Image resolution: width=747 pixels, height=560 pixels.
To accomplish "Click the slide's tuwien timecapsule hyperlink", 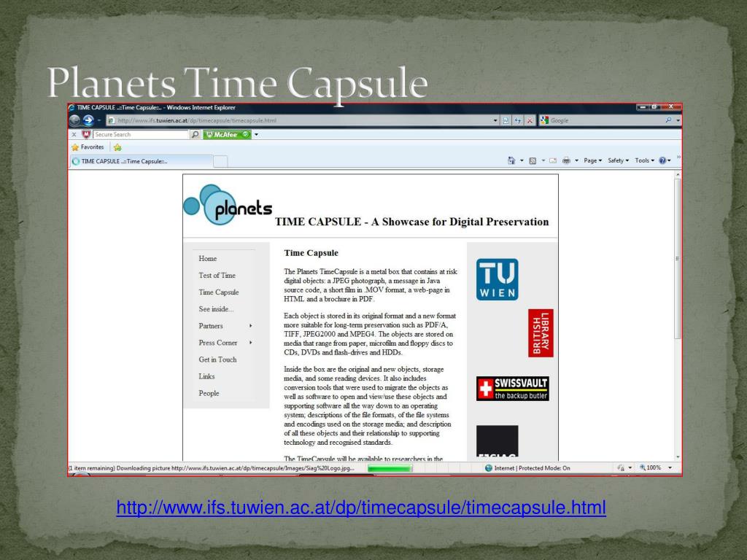I will [361, 507].
